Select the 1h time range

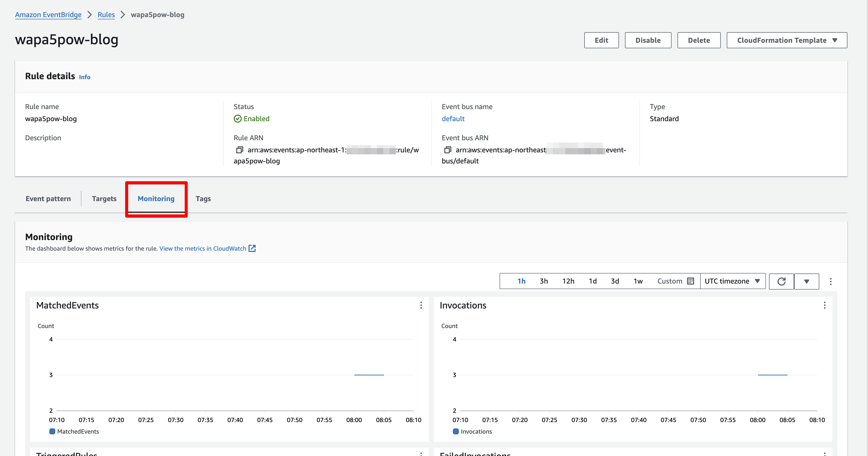521,281
